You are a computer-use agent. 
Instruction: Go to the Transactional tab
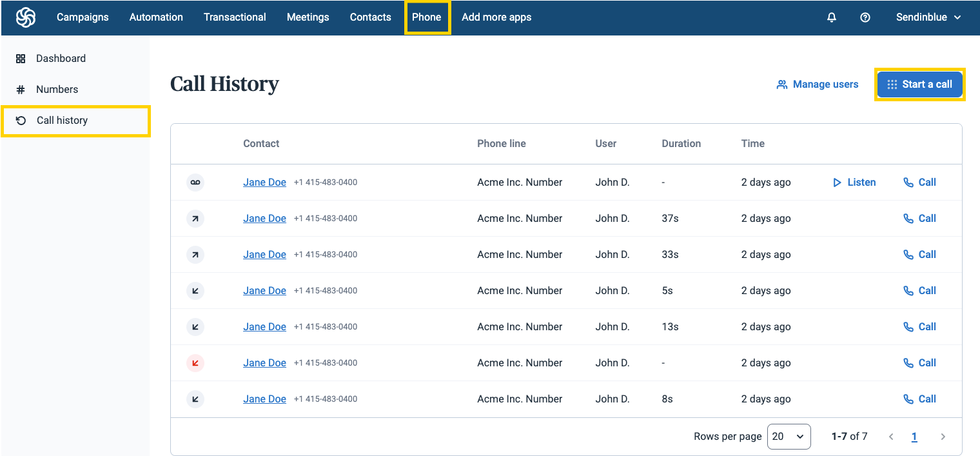pyautogui.click(x=235, y=17)
